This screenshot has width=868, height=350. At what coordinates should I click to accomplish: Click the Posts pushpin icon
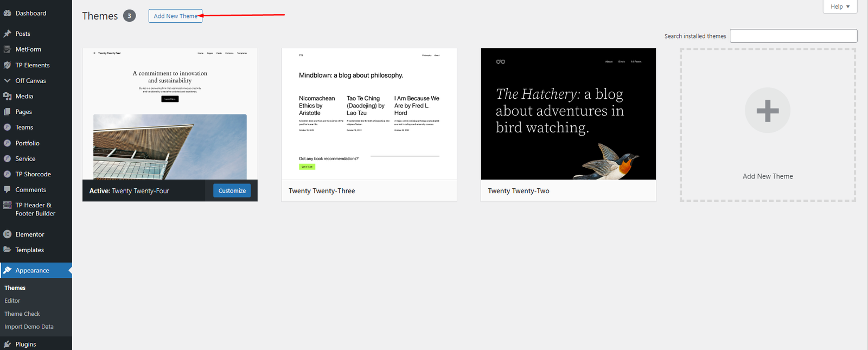[x=8, y=34]
